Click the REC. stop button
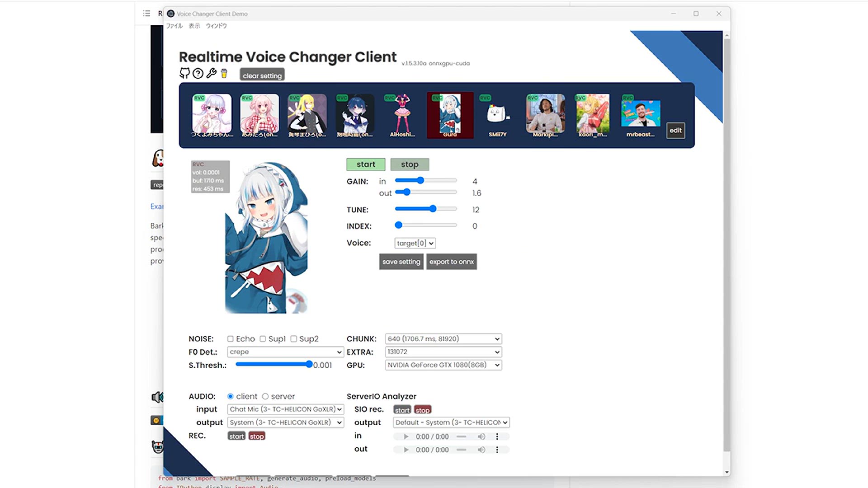This screenshot has width=868, height=488. point(257,436)
